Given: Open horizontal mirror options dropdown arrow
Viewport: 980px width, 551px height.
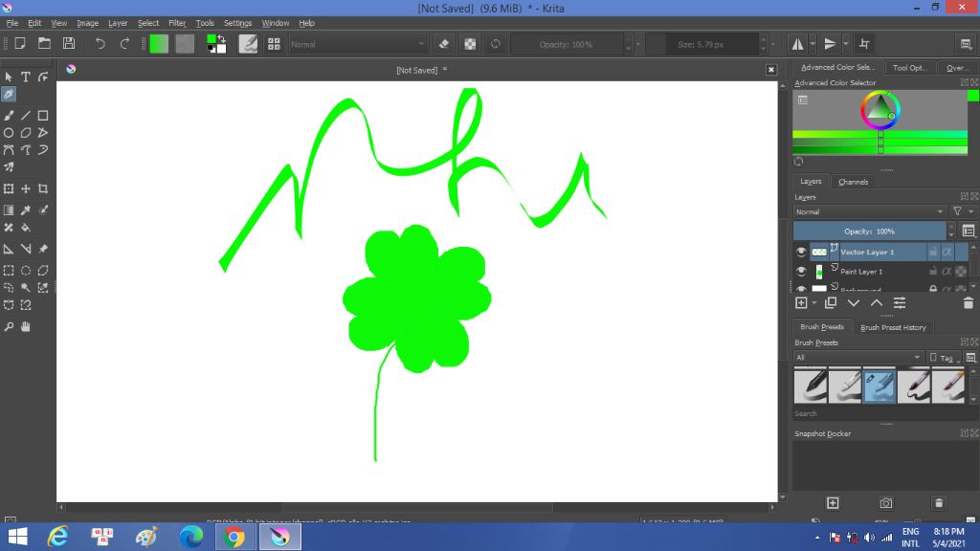Looking at the screenshot, I should point(813,44).
